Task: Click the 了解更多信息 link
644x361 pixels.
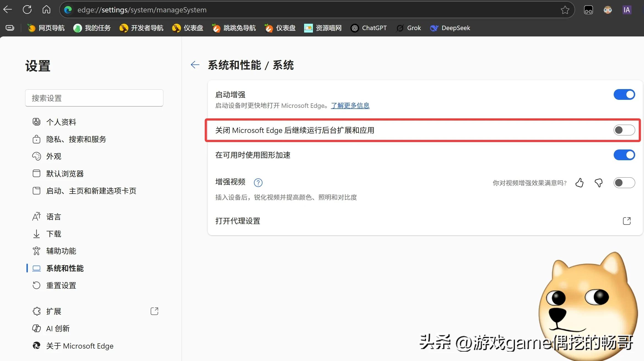Action: pyautogui.click(x=350, y=106)
